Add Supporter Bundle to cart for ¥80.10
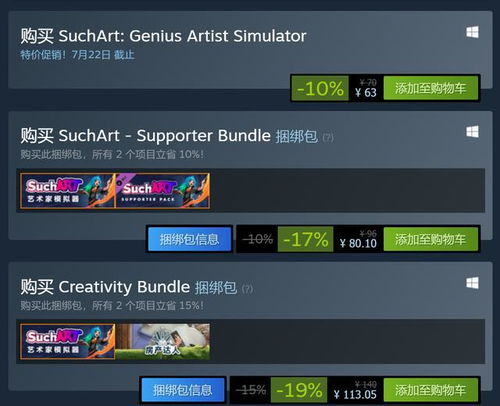500x406 pixels. tap(431, 239)
